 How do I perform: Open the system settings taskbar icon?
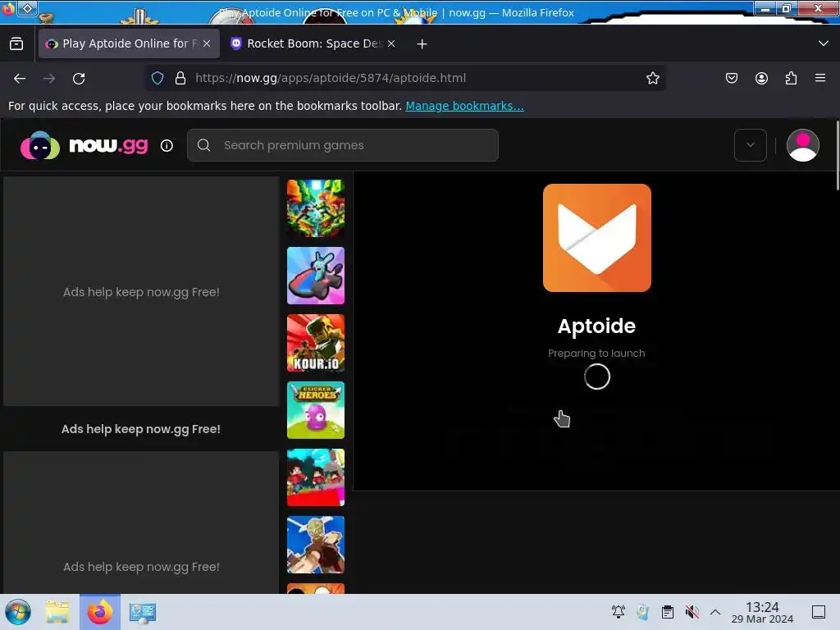pos(143,612)
